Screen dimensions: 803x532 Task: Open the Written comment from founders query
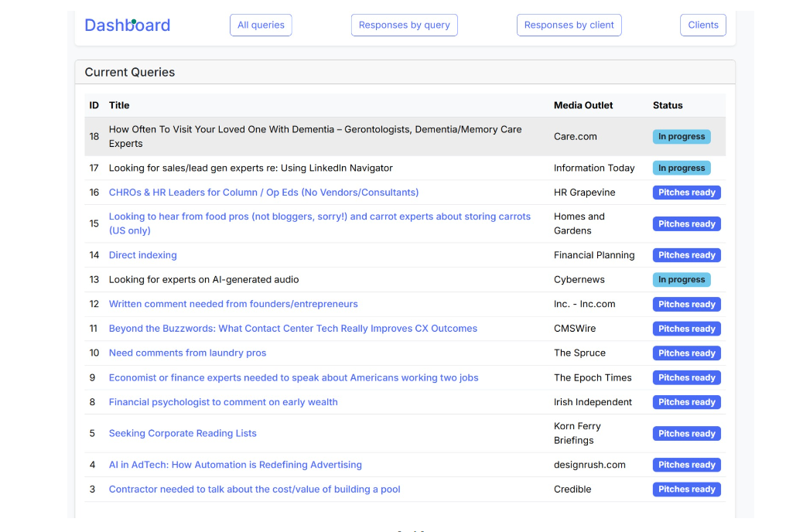pyautogui.click(x=233, y=304)
